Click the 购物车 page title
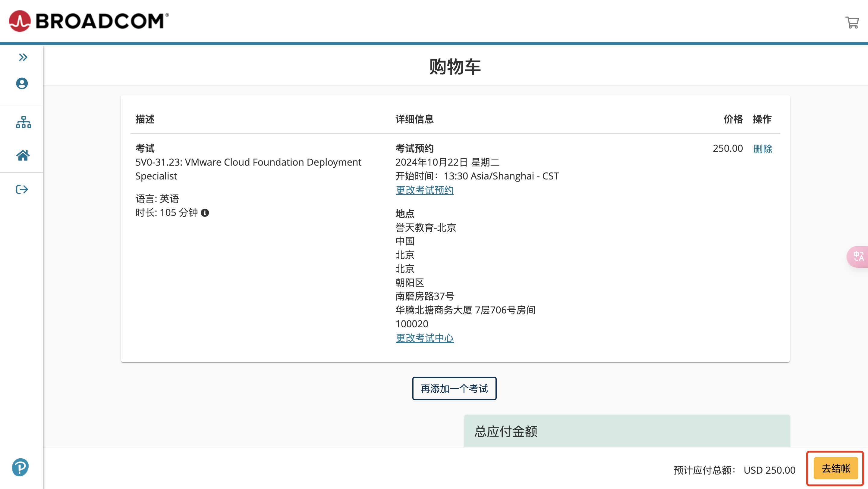 click(455, 66)
